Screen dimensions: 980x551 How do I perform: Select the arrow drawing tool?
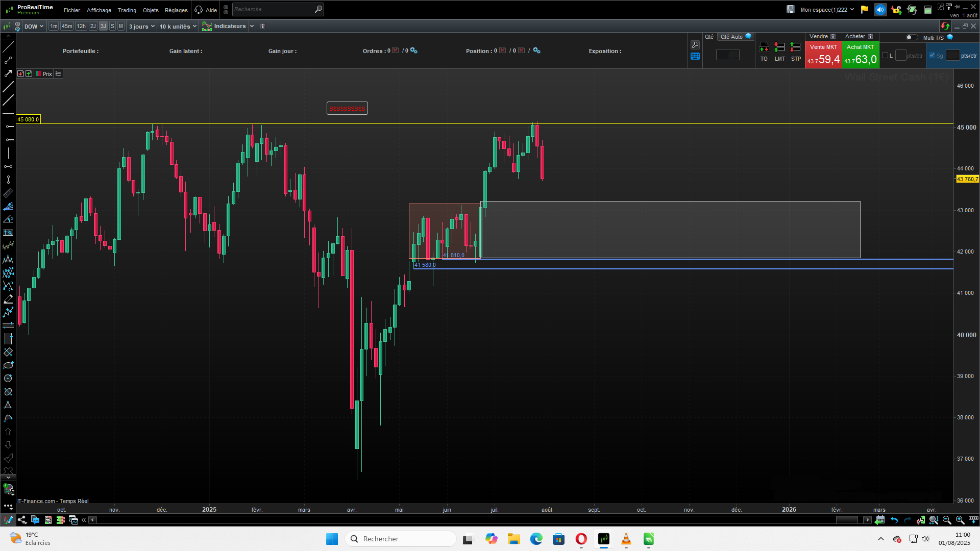[8, 73]
